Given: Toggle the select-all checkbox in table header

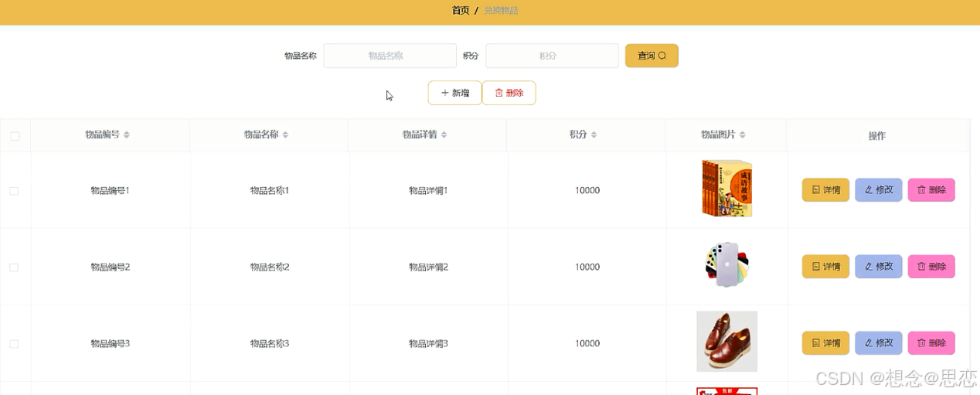Looking at the screenshot, I should (x=15, y=136).
